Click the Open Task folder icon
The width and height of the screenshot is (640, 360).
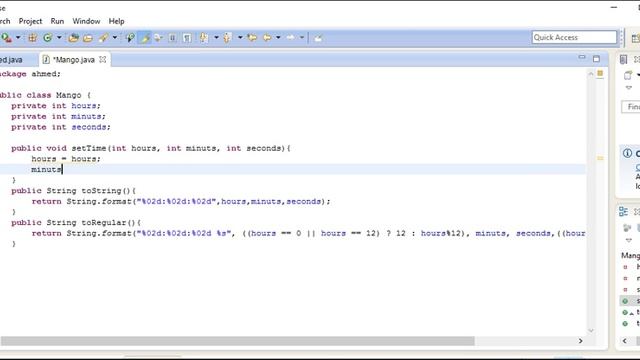point(88,38)
